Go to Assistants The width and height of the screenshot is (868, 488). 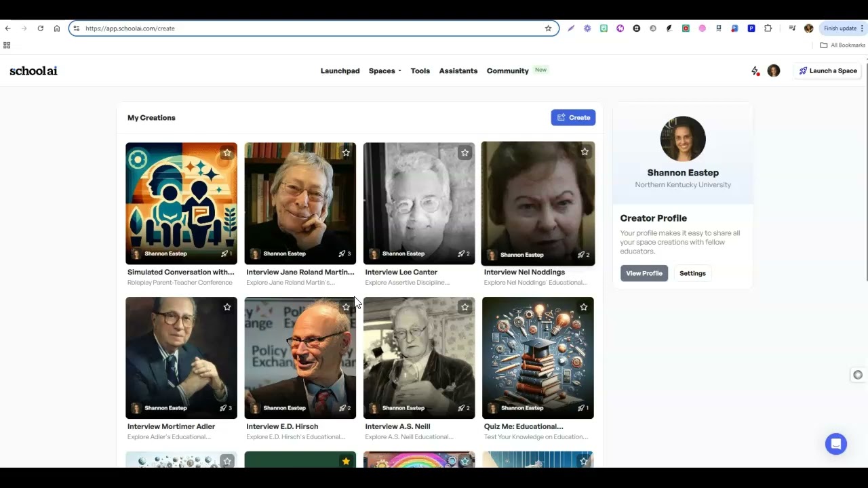point(458,70)
